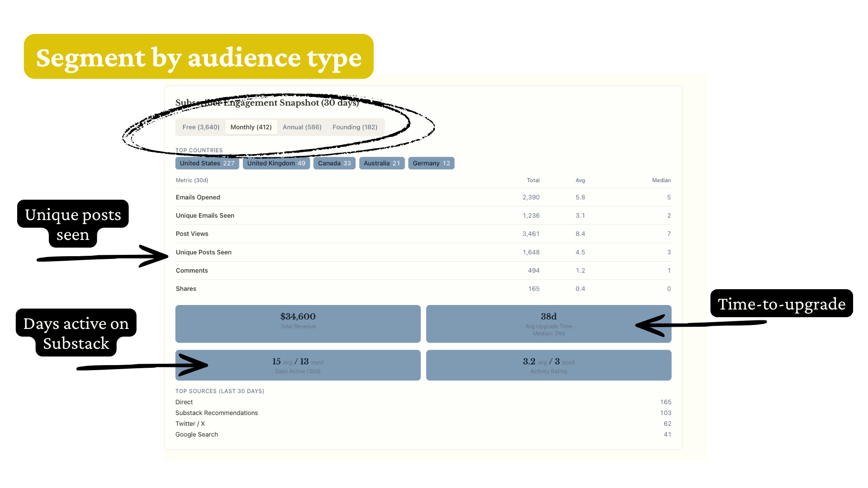The width and height of the screenshot is (868, 488).
Task: Open the Annual (586) tab
Action: tap(302, 127)
